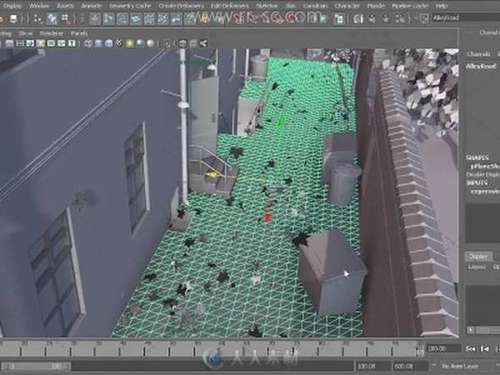Open the Help menu
This screenshot has width=500, height=375.
pos(441,6)
